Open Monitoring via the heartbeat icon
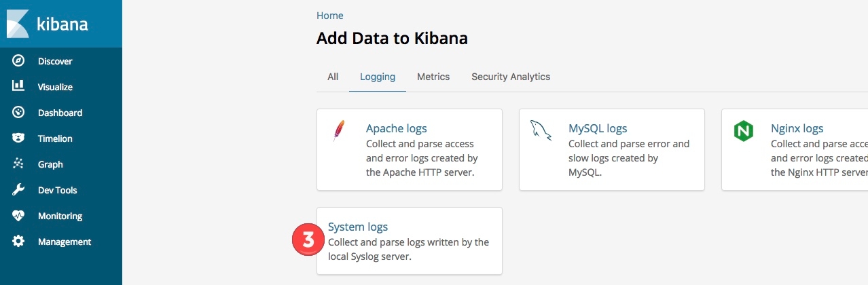This screenshot has width=868, height=285. pos(18,215)
